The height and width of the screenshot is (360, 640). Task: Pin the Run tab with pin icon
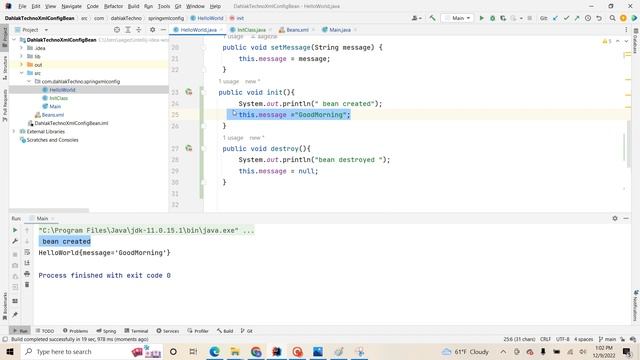tap(15, 315)
